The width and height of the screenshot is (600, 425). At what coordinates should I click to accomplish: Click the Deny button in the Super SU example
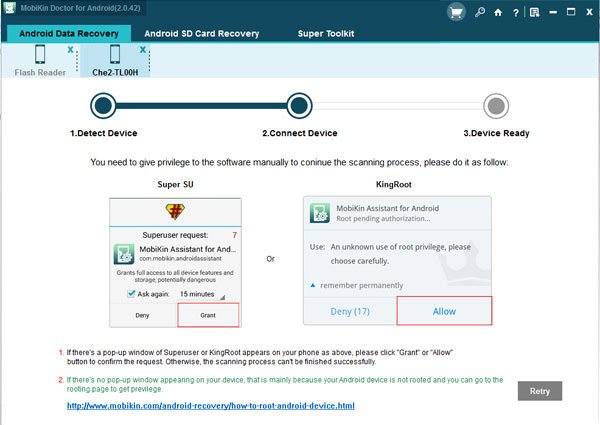pyautogui.click(x=142, y=315)
